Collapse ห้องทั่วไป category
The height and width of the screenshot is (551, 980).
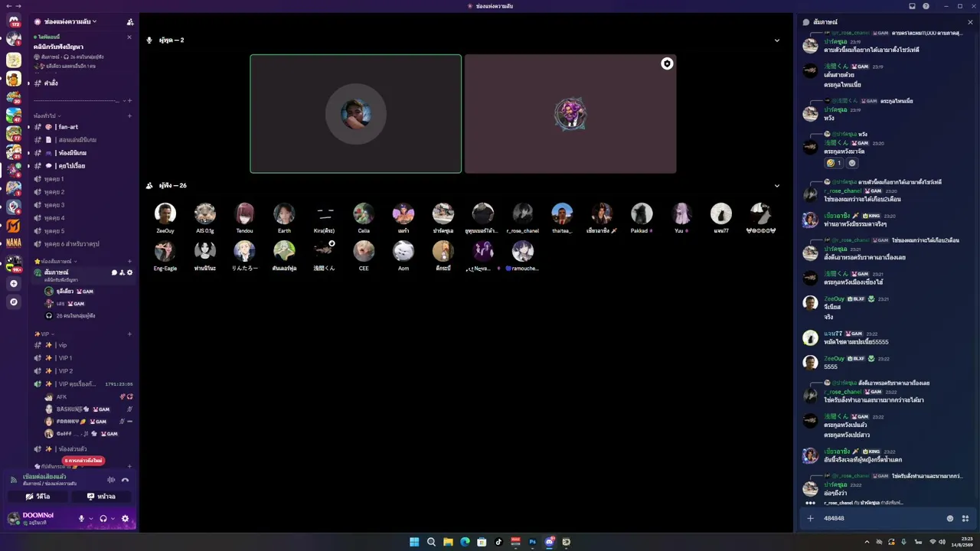[x=45, y=116]
